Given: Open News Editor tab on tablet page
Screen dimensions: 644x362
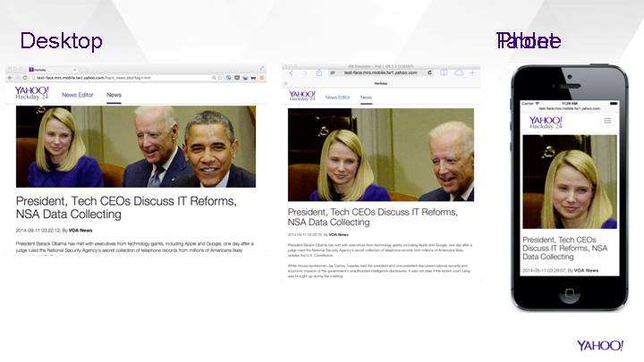Looking at the screenshot, I should coord(337,97).
